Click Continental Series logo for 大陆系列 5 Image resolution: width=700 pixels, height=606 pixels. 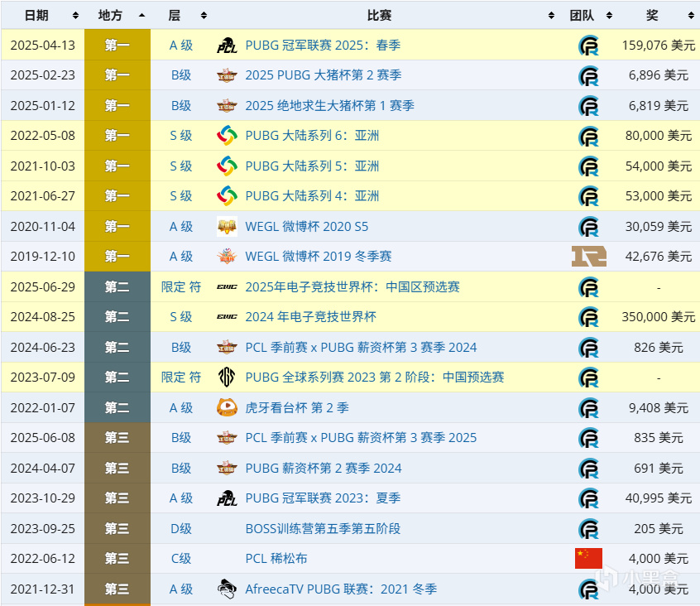pyautogui.click(x=227, y=166)
